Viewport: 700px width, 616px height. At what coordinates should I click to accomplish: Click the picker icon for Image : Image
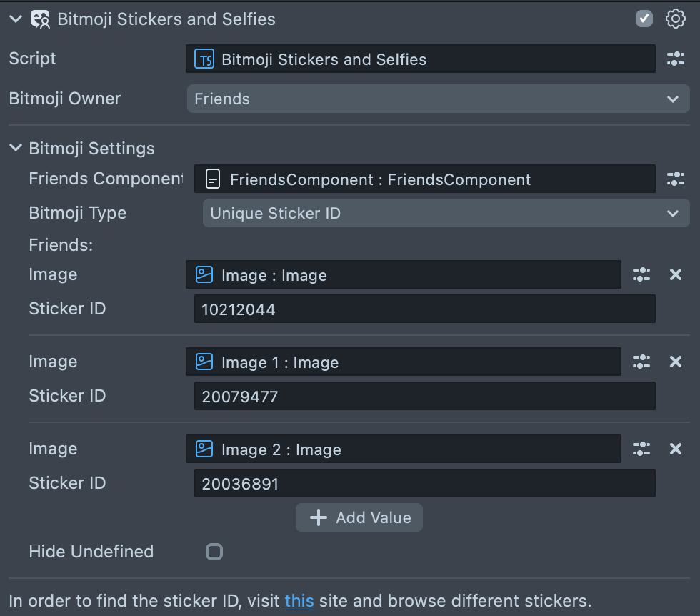641,275
